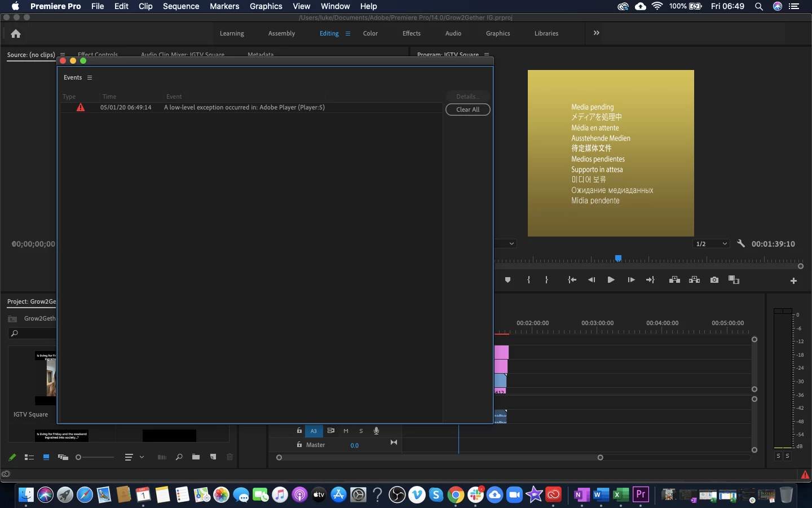Switch to the Libraries workspace

coord(546,33)
